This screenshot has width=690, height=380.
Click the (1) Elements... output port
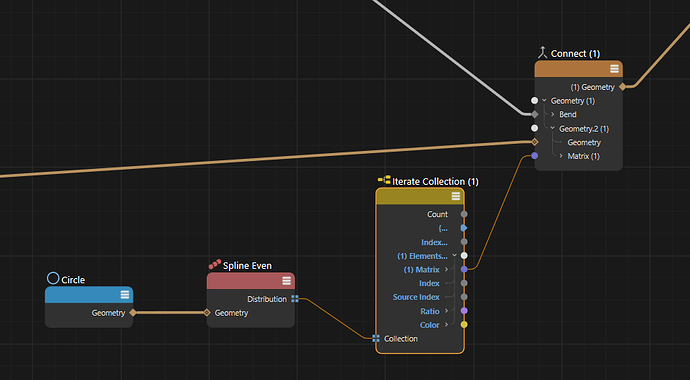[464, 256]
